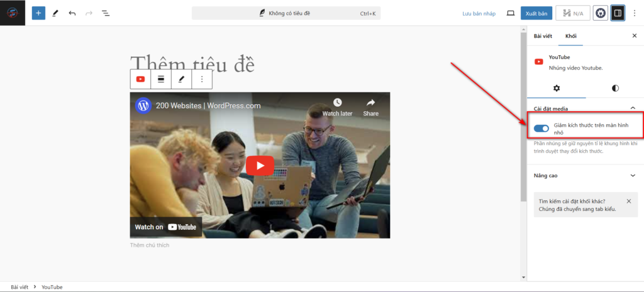
Task: Open the block alignment option
Action: (161, 79)
